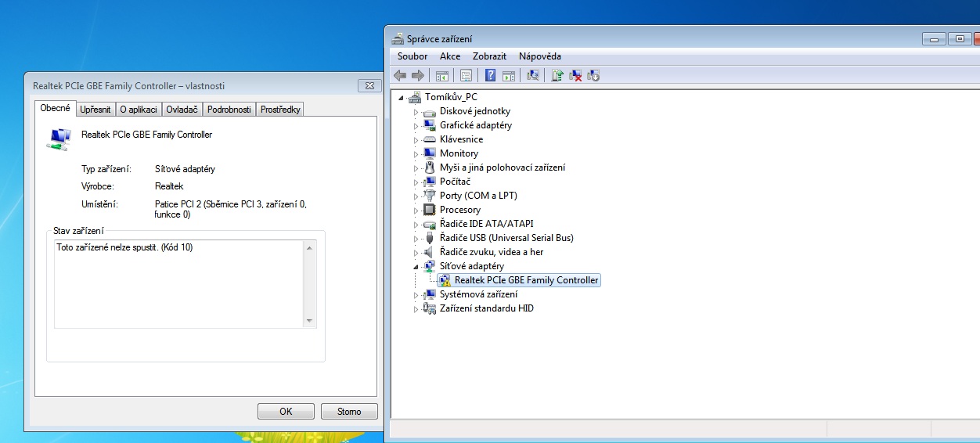Expand the Diskové jednotky category
980x443 pixels.
[x=416, y=111]
